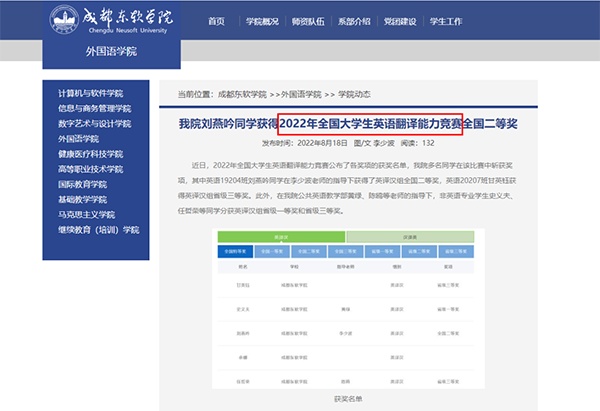Screen dimensions: 600x411
Task: Select 外国语学院 in the left sidebar list
Action: [x=78, y=139]
